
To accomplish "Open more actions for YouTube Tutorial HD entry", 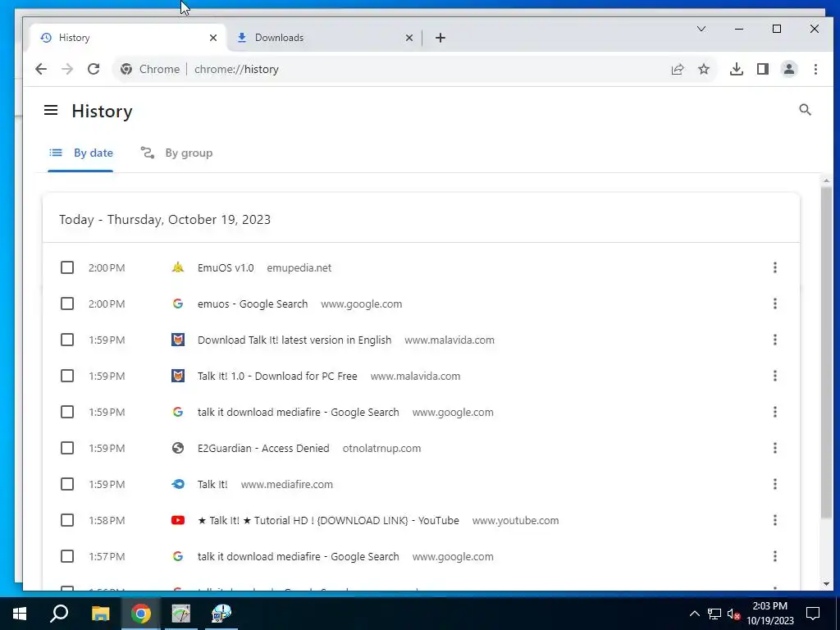I will [x=774, y=520].
